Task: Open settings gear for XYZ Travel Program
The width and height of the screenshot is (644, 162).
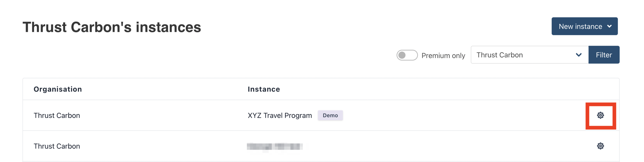Action: (600, 116)
